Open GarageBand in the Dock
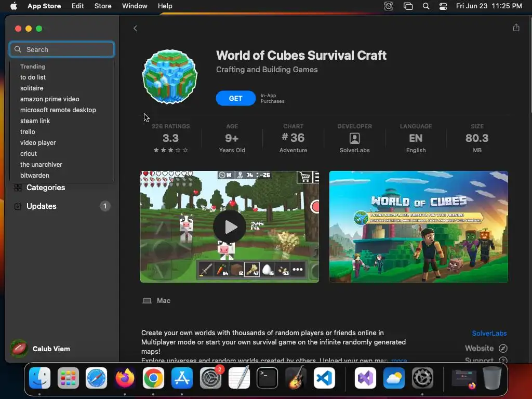The image size is (532, 399). click(296, 378)
